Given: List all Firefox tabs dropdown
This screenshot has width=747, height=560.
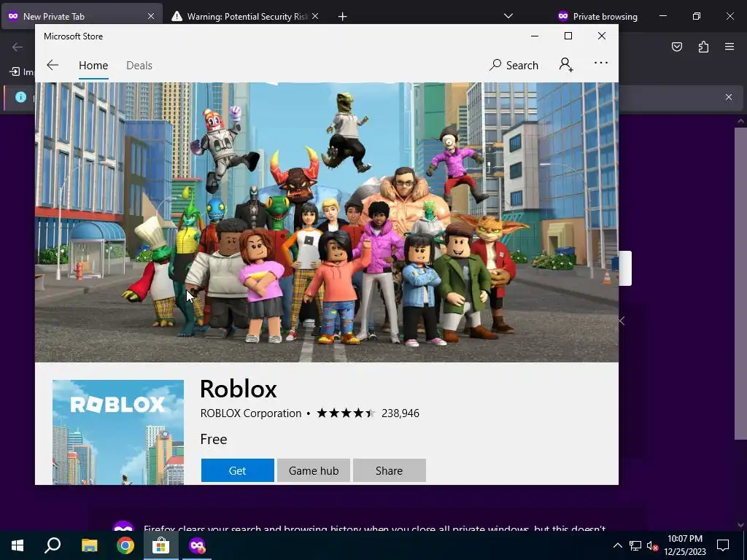Looking at the screenshot, I should click(508, 16).
